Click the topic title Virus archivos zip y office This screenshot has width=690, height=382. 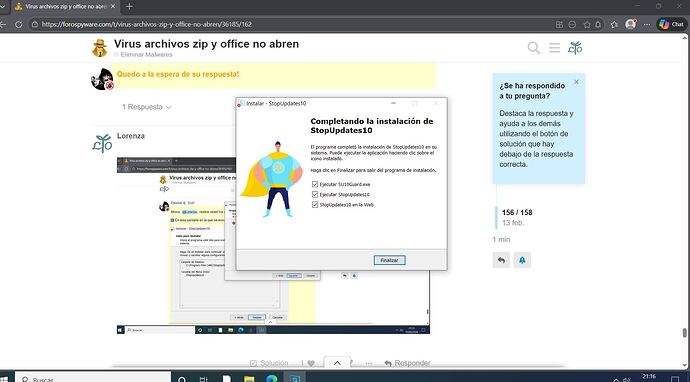point(206,44)
